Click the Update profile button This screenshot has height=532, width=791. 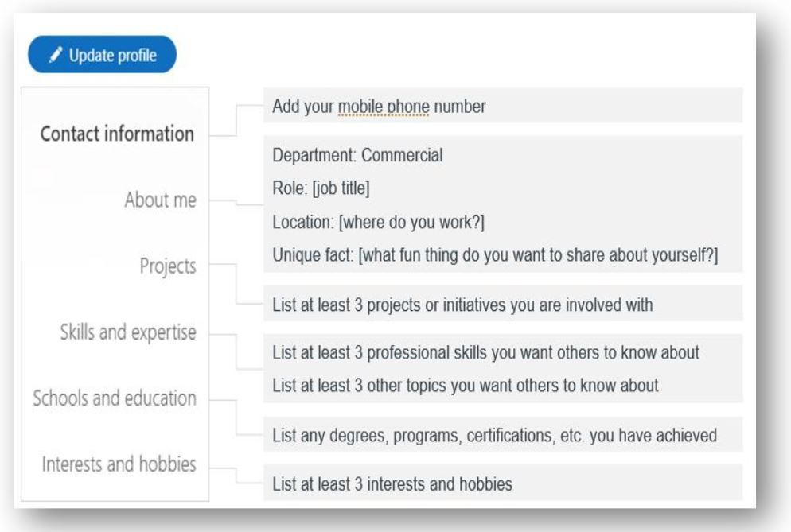click(x=102, y=54)
